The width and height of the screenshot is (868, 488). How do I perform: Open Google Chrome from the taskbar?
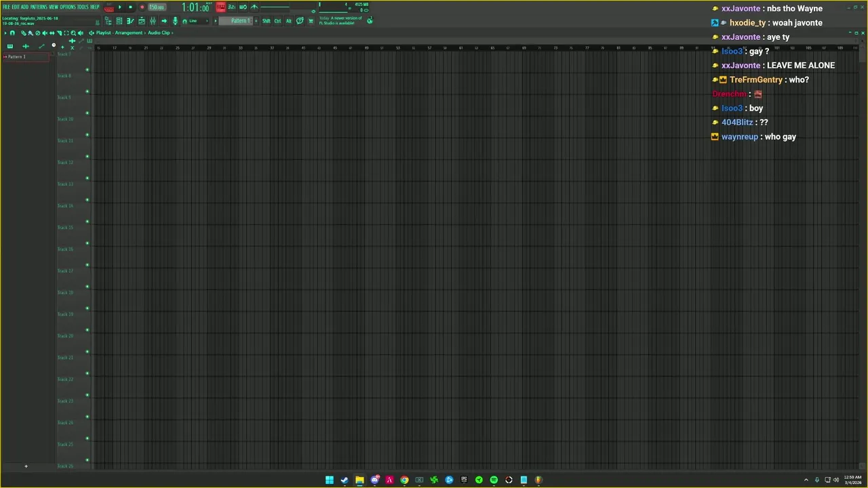pos(404,480)
